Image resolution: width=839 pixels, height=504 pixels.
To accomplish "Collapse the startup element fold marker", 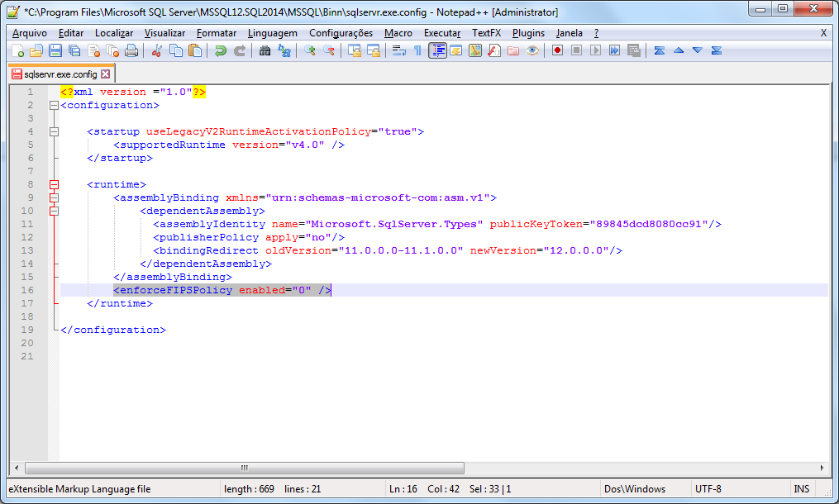I will pyautogui.click(x=54, y=131).
